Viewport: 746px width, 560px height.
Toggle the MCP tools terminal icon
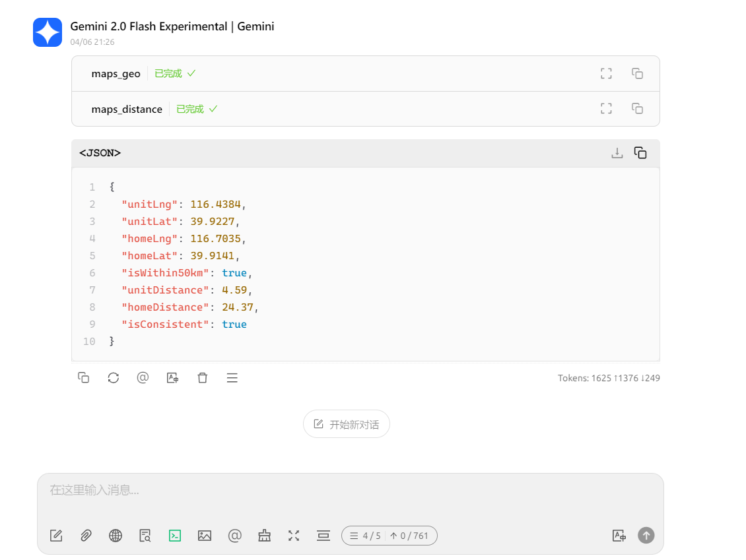point(175,536)
